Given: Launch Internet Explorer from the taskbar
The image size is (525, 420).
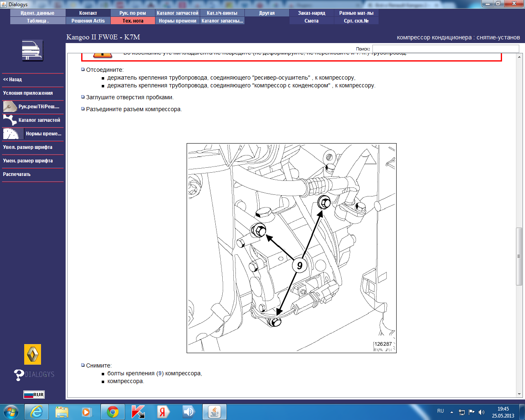Looking at the screenshot, I should point(37,412).
